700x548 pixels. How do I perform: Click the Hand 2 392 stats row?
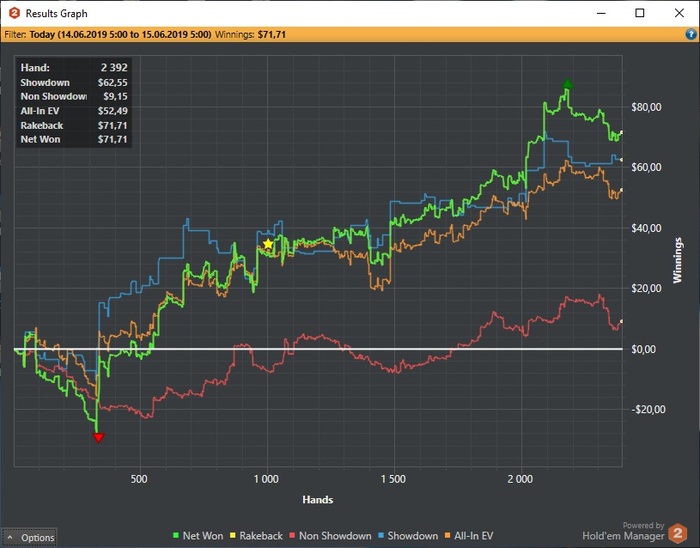click(x=74, y=67)
